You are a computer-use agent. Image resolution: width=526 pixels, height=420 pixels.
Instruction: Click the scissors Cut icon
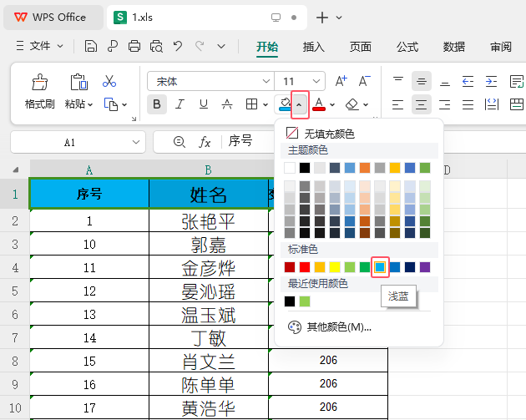[109, 82]
